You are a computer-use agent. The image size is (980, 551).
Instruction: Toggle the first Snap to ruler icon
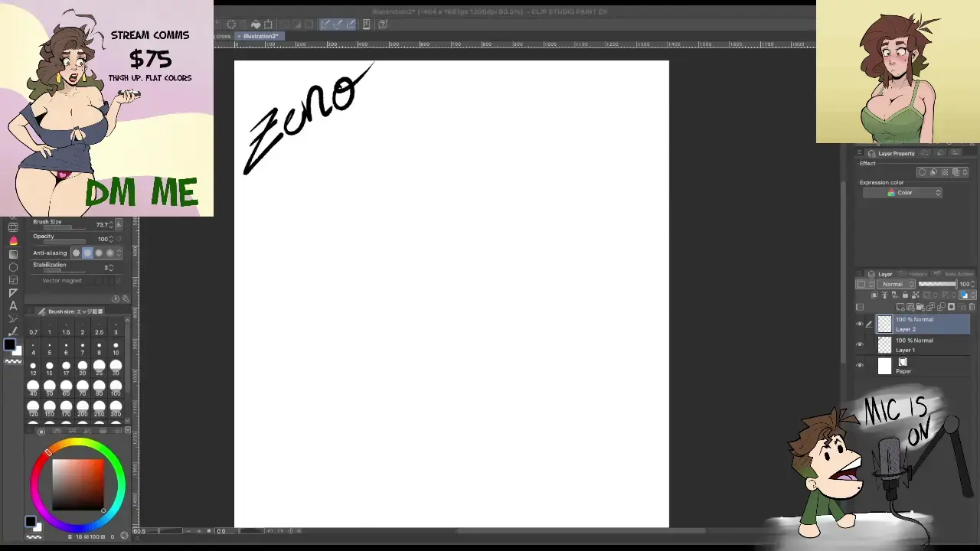pyautogui.click(x=325, y=24)
